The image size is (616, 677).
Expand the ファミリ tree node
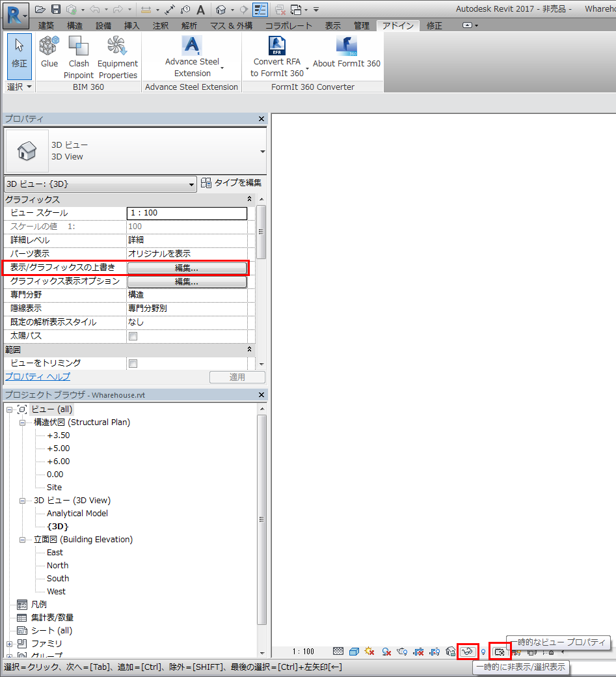click(x=10, y=644)
